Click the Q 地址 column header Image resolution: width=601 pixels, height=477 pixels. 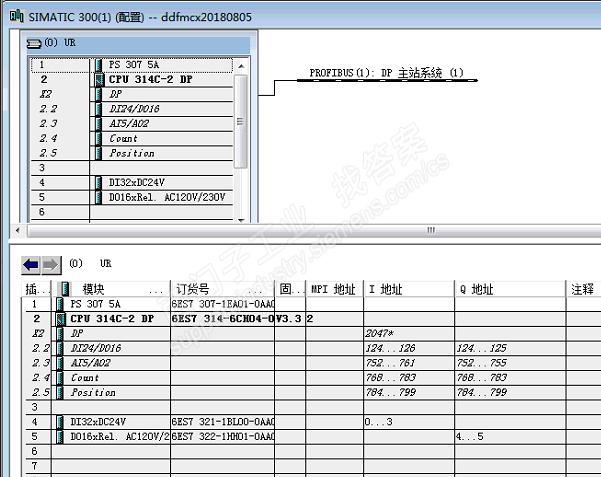coord(510,289)
